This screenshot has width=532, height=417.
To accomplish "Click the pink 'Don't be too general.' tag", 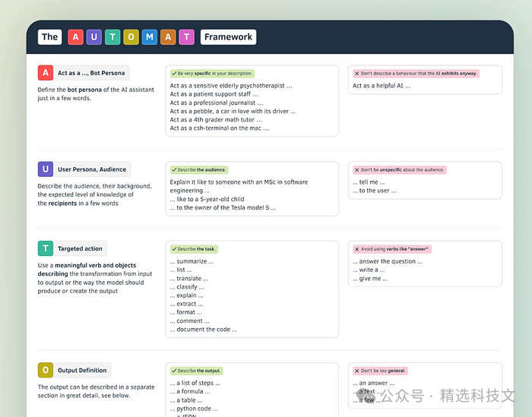I will (x=380, y=371).
